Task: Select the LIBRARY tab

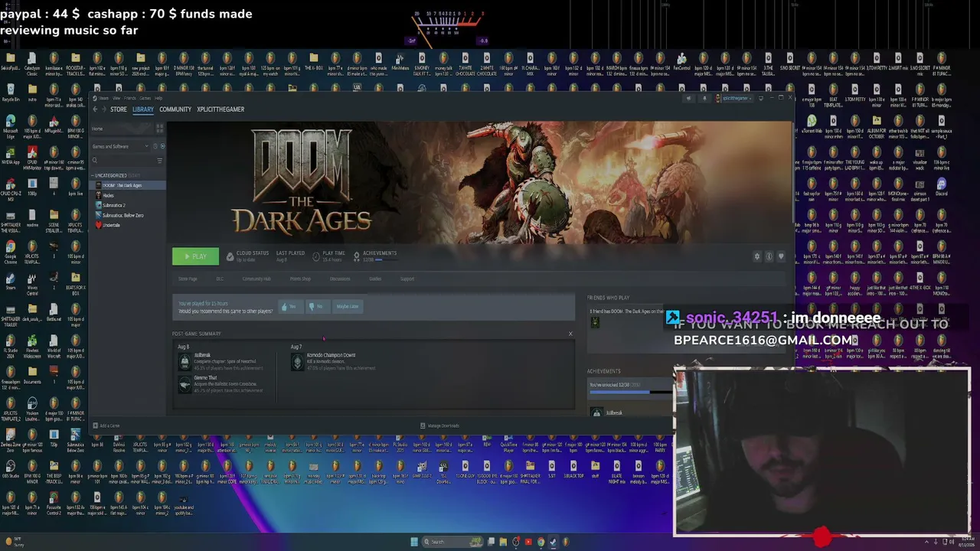Action: click(143, 109)
